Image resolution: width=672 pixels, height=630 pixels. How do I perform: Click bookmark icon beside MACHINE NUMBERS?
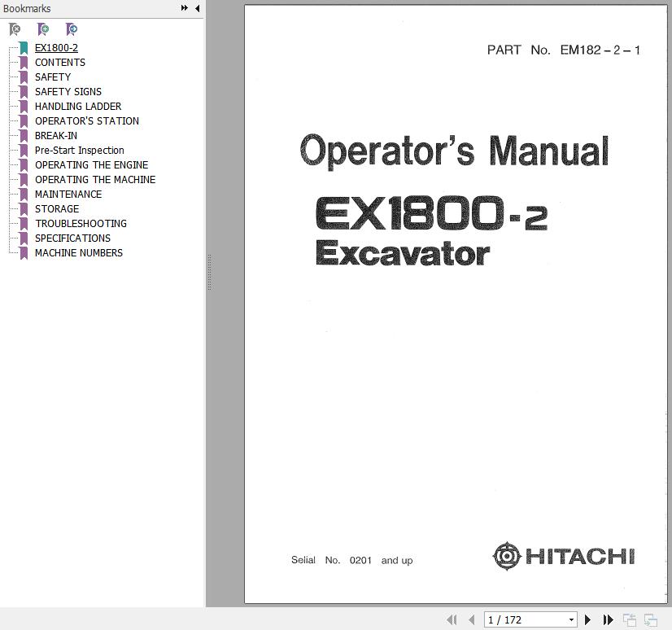pyautogui.click(x=24, y=253)
